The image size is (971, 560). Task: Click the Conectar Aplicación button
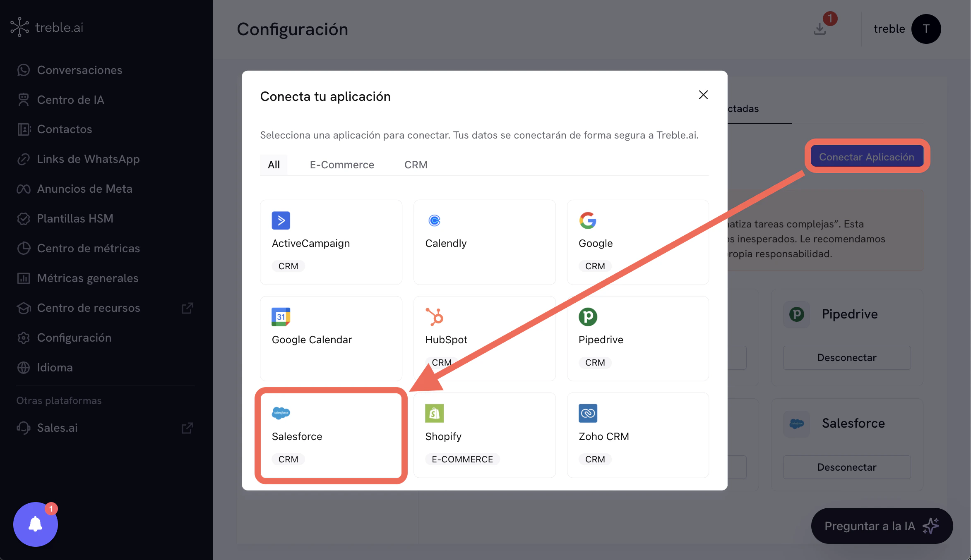867,156
